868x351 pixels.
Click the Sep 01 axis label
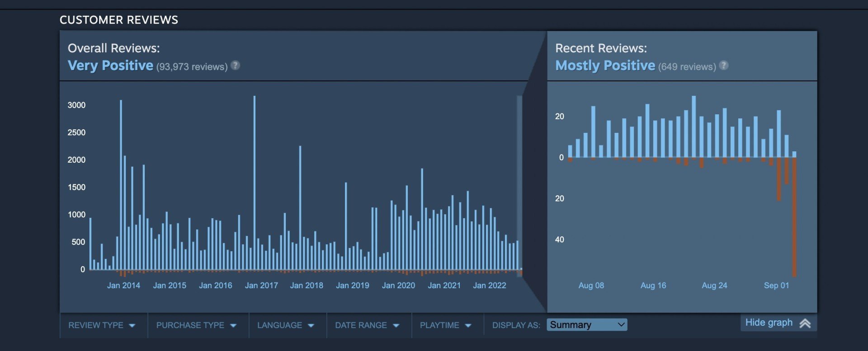click(777, 285)
